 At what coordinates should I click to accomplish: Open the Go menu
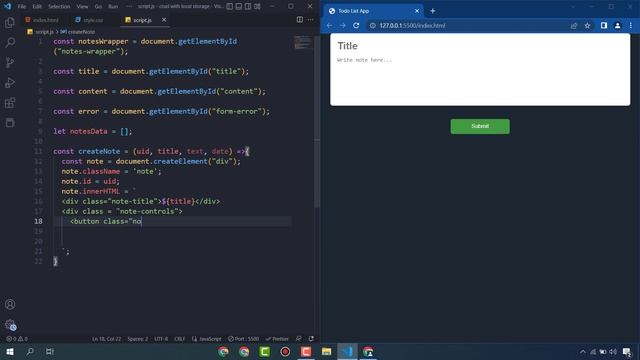pyautogui.click(x=98, y=7)
